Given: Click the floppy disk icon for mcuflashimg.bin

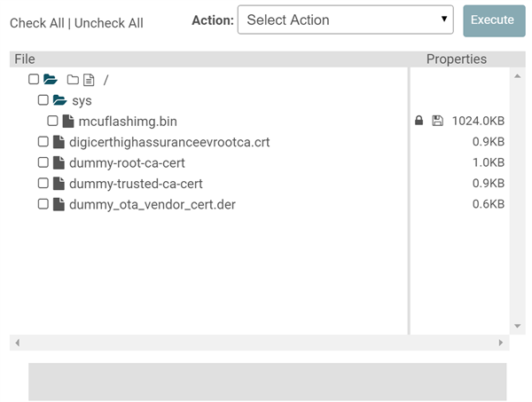Looking at the screenshot, I should click(437, 121).
